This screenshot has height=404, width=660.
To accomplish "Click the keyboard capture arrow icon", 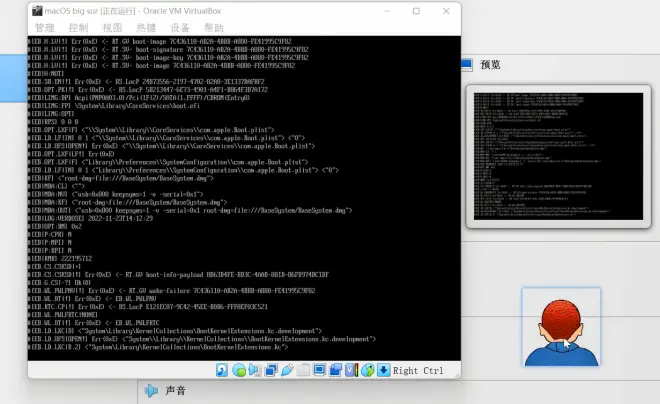I will 383,370.
